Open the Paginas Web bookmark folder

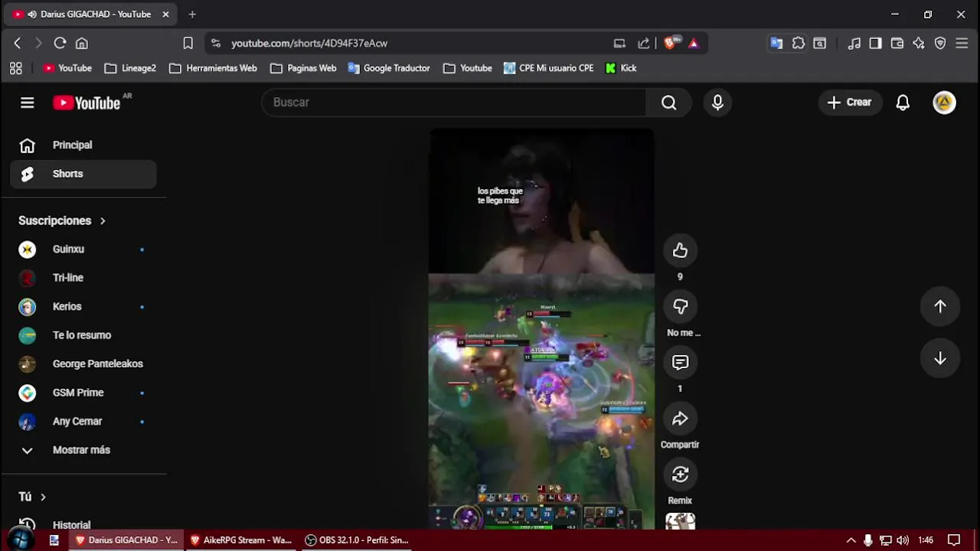(303, 68)
